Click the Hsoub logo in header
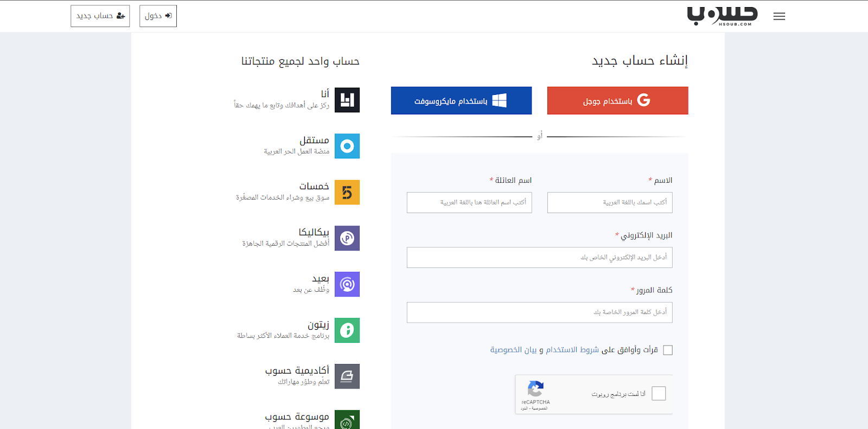Screen dimensions: 868x429 coord(722,16)
